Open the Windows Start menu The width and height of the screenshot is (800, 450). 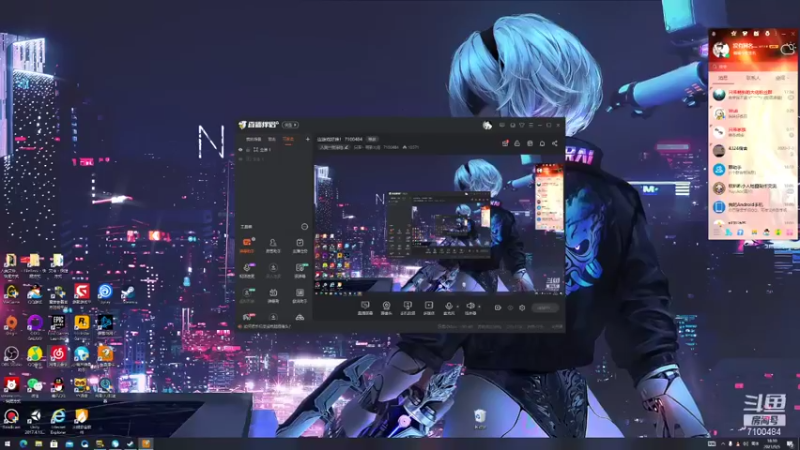tap(7, 444)
